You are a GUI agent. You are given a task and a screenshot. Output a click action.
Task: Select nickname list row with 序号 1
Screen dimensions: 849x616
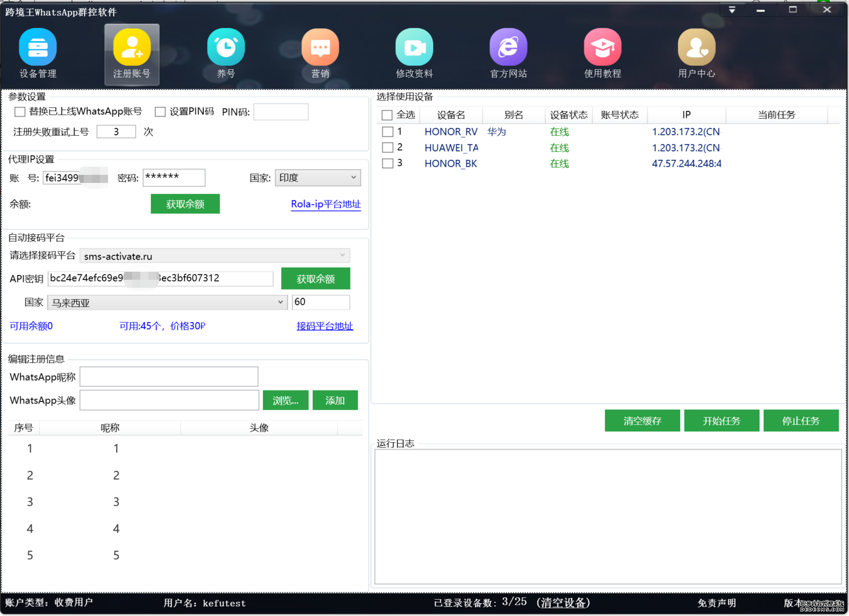(185, 448)
